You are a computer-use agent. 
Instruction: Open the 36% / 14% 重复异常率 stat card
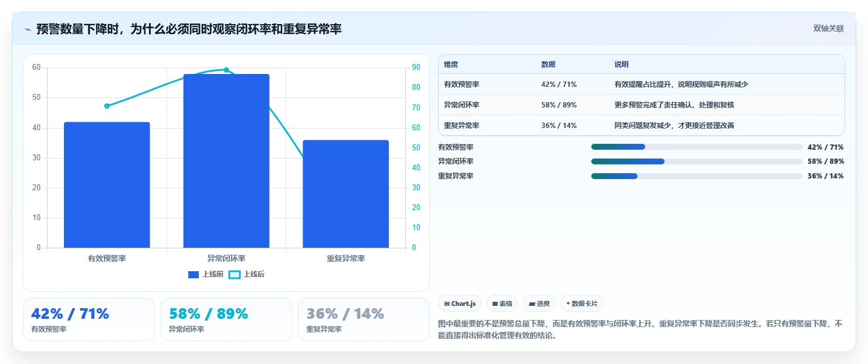tap(364, 319)
